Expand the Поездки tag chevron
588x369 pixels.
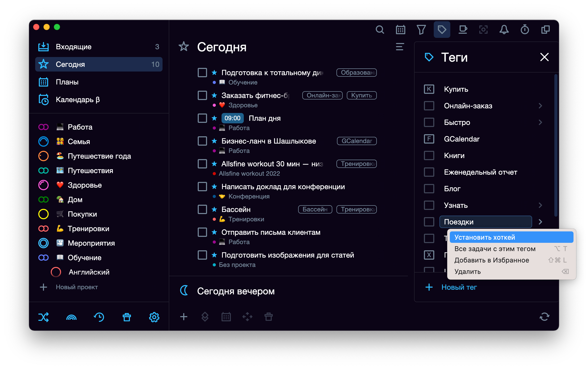pos(540,222)
